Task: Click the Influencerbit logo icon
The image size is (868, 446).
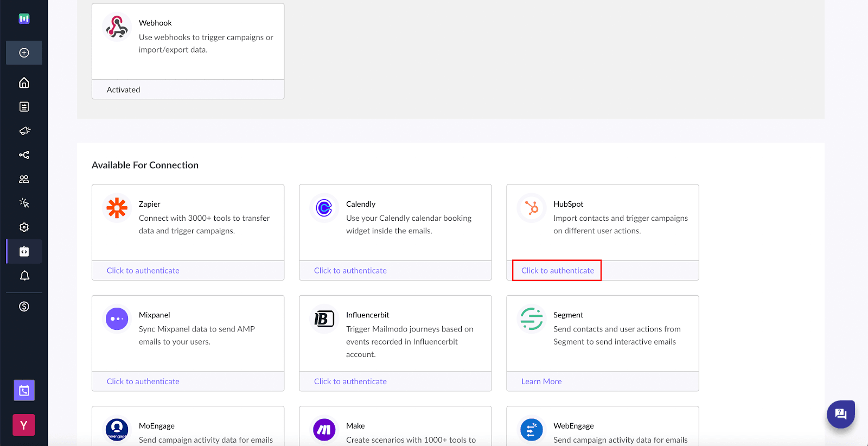Action: [x=324, y=319]
